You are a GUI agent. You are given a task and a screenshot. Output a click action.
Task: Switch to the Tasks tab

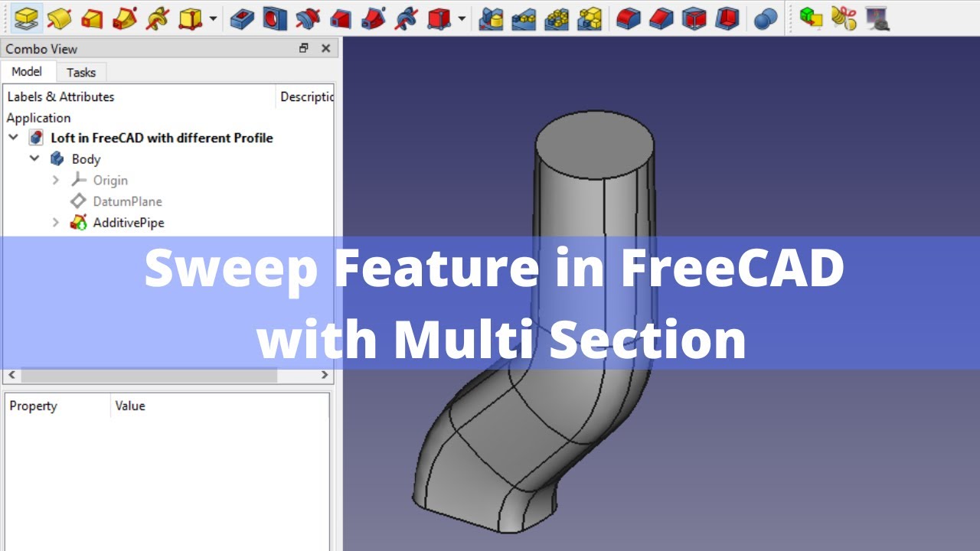(81, 72)
